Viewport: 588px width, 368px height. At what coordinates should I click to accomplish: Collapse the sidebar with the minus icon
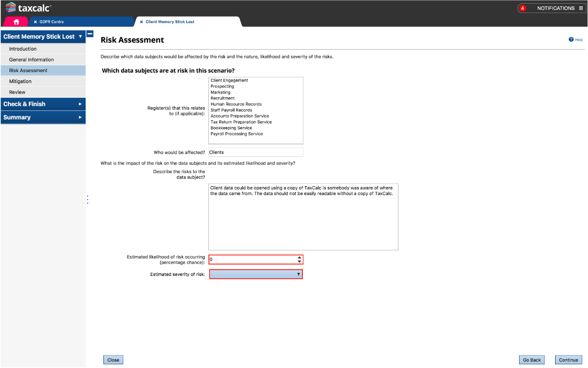click(90, 34)
